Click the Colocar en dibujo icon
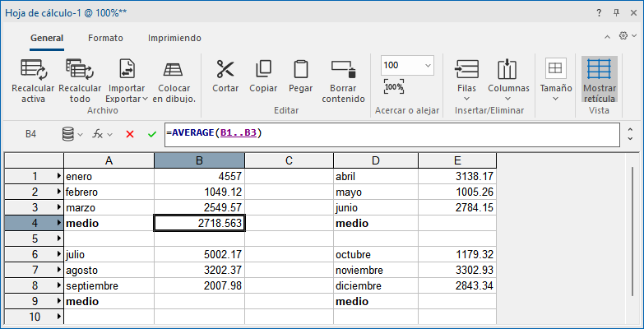Viewport: 644px width, 329px height. coord(174,69)
